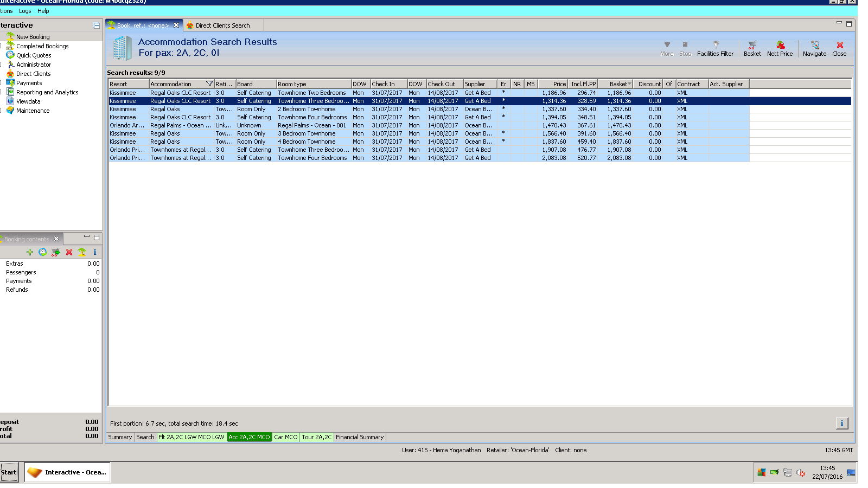
Task: Open the Help menu
Action: click(x=43, y=11)
